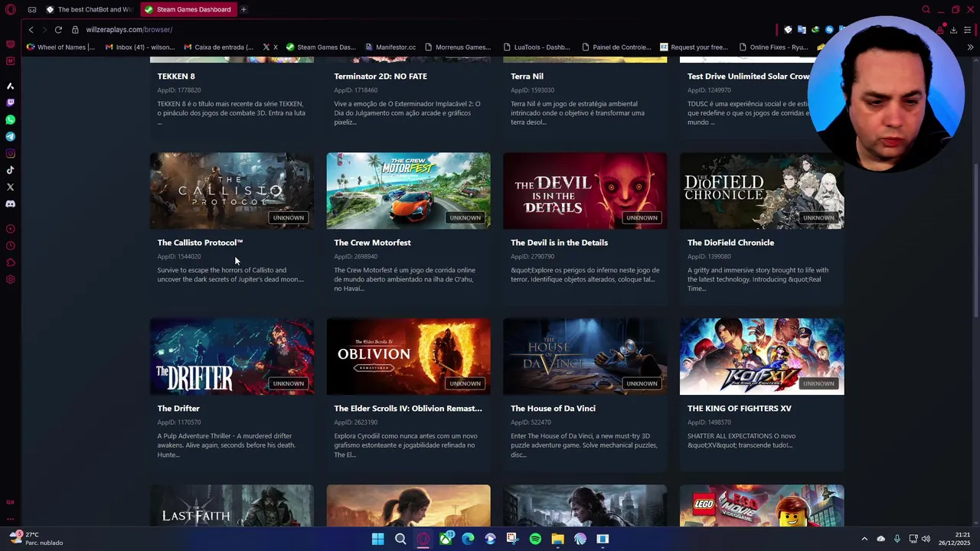This screenshot has height=551, width=980.
Task: Click UNKNOWN badge on DioField Chronicle card
Action: [x=818, y=217]
